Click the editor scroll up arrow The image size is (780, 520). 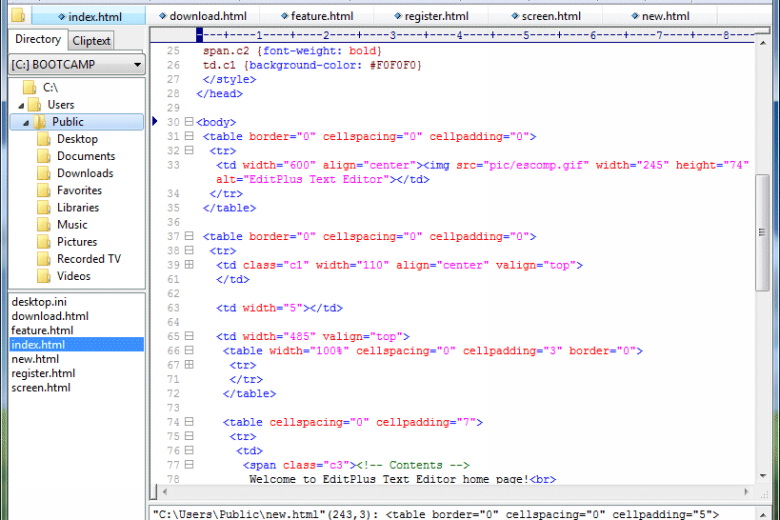tap(763, 43)
